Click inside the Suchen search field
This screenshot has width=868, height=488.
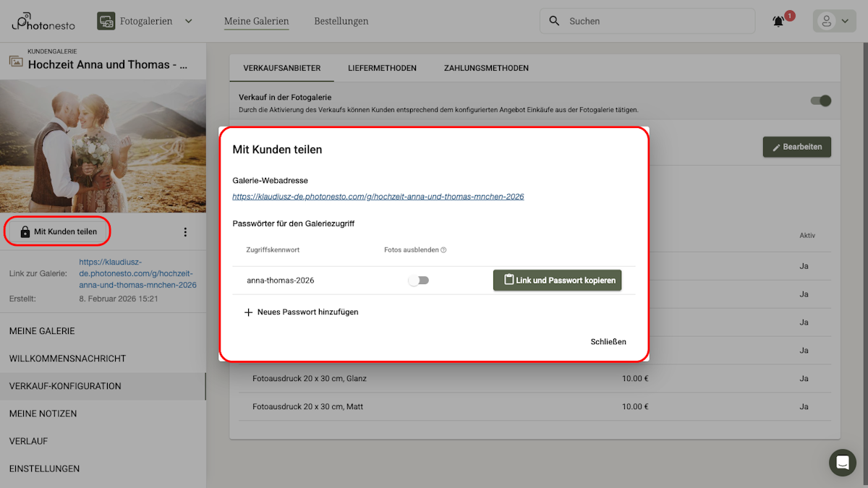click(644, 21)
